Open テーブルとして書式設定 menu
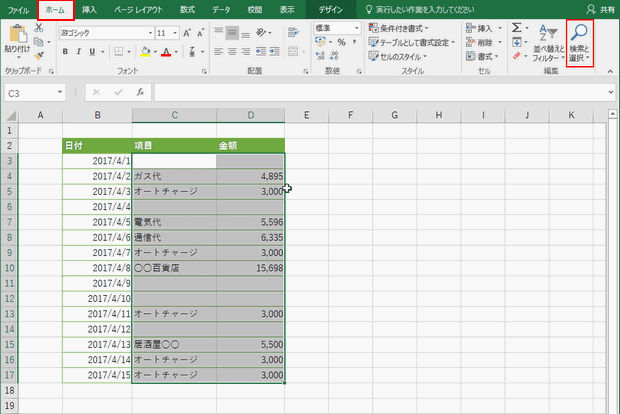This screenshot has width=620, height=414. point(412,42)
